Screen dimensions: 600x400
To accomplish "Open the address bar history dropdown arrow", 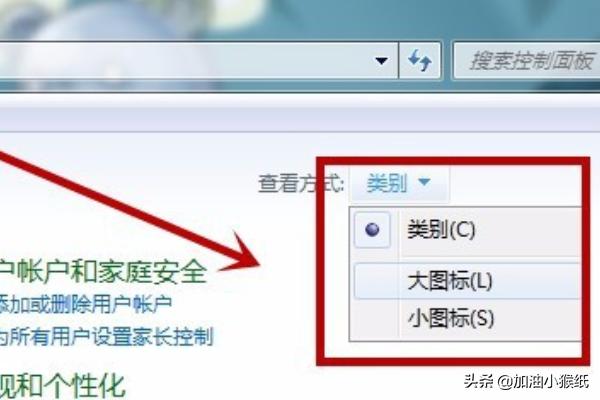I will pos(381,60).
